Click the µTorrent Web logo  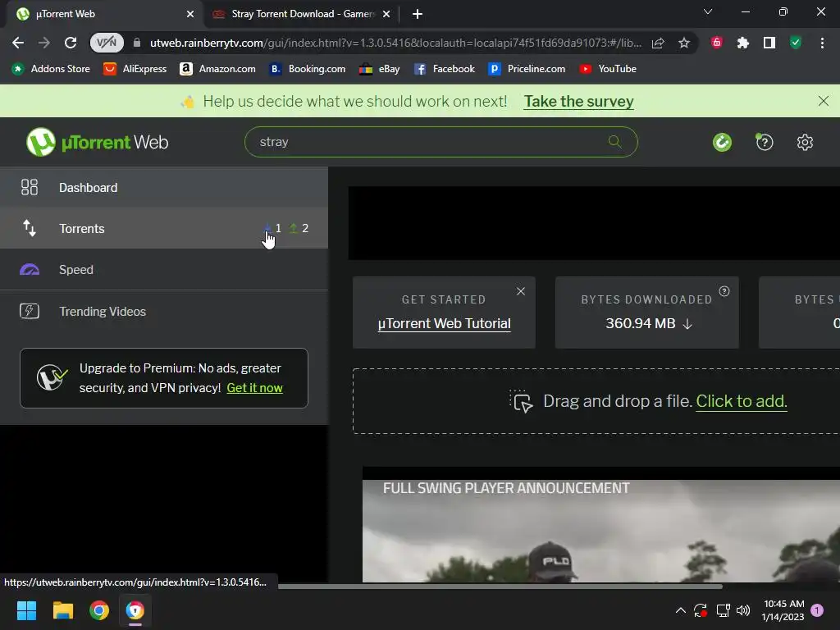click(98, 142)
